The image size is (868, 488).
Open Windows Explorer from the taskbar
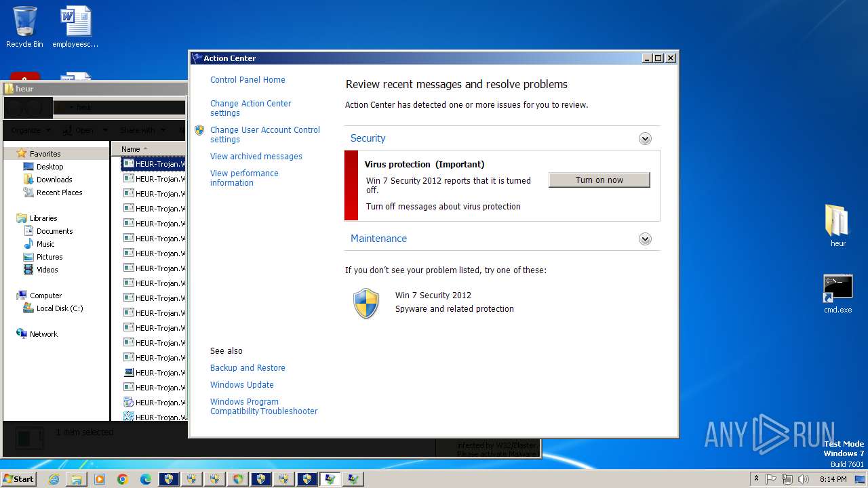point(77,479)
